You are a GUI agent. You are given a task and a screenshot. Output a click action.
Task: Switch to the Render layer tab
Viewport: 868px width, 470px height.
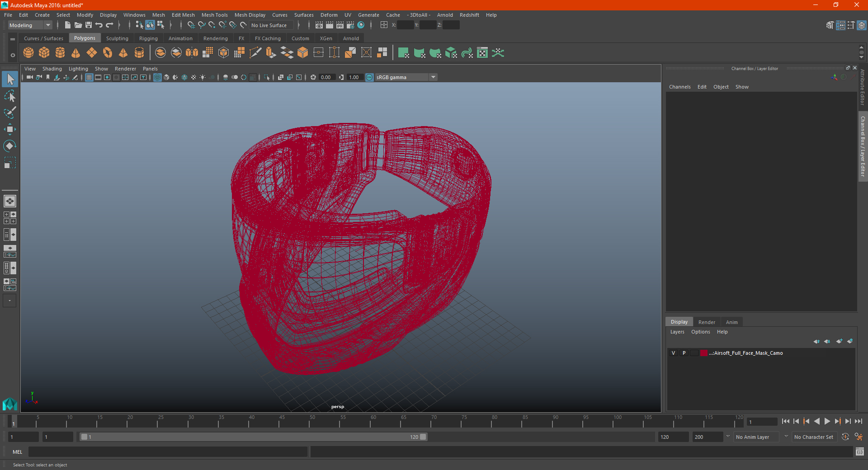[707, 322]
